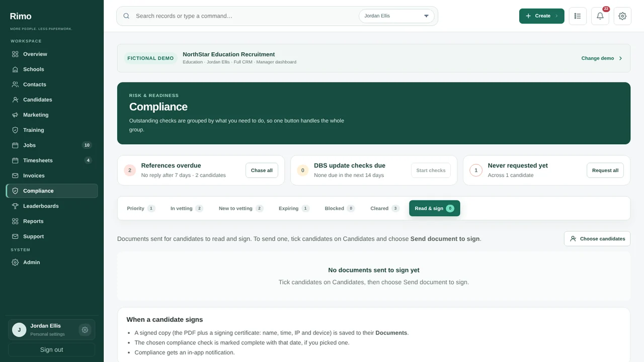Image resolution: width=644 pixels, height=362 pixels.
Task: Click the FICTIONAL DEMO label
Action: tap(150, 58)
